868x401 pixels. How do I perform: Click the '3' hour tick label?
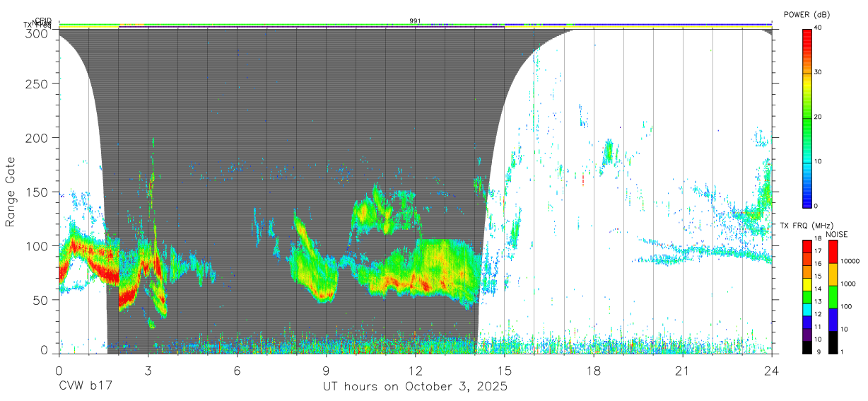pyautogui.click(x=148, y=371)
